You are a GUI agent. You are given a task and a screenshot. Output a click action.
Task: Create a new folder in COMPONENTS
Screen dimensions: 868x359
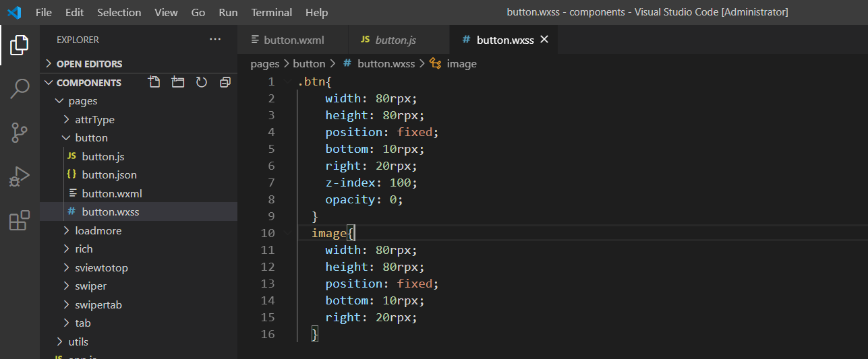(178, 82)
